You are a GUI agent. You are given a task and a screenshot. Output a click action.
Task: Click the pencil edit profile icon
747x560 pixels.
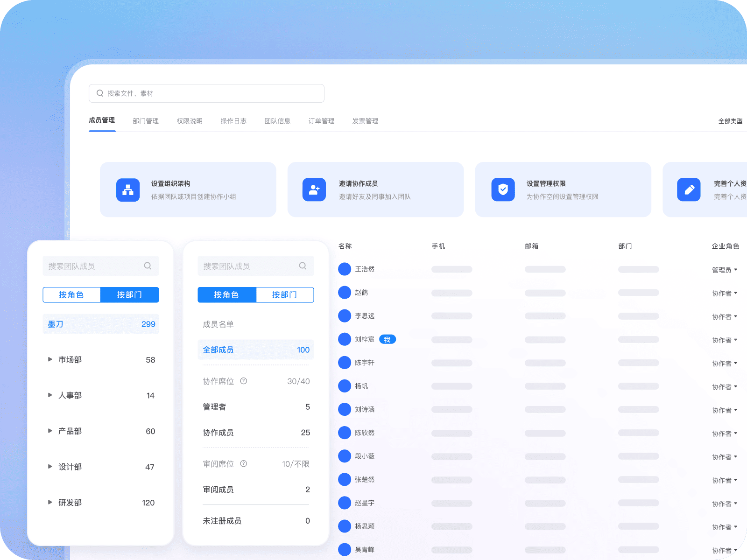[x=689, y=190]
